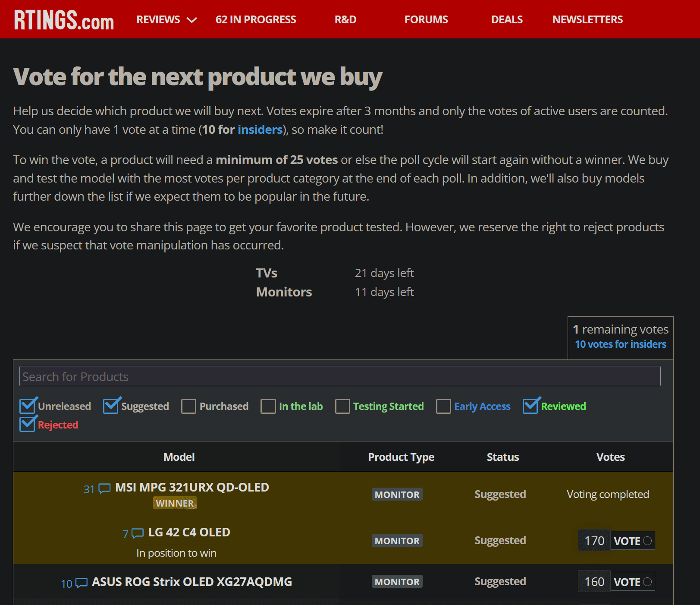Click the Model column header
Image resolution: width=700 pixels, height=605 pixels.
click(179, 457)
